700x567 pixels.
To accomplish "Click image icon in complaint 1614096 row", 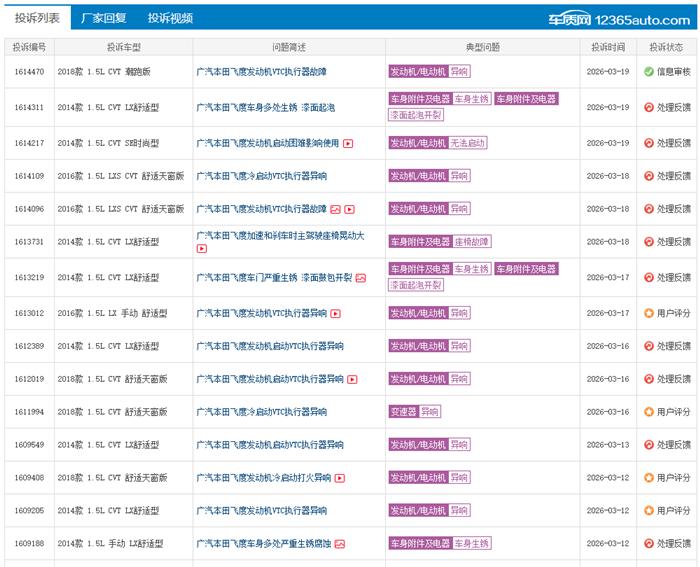I will (336, 209).
